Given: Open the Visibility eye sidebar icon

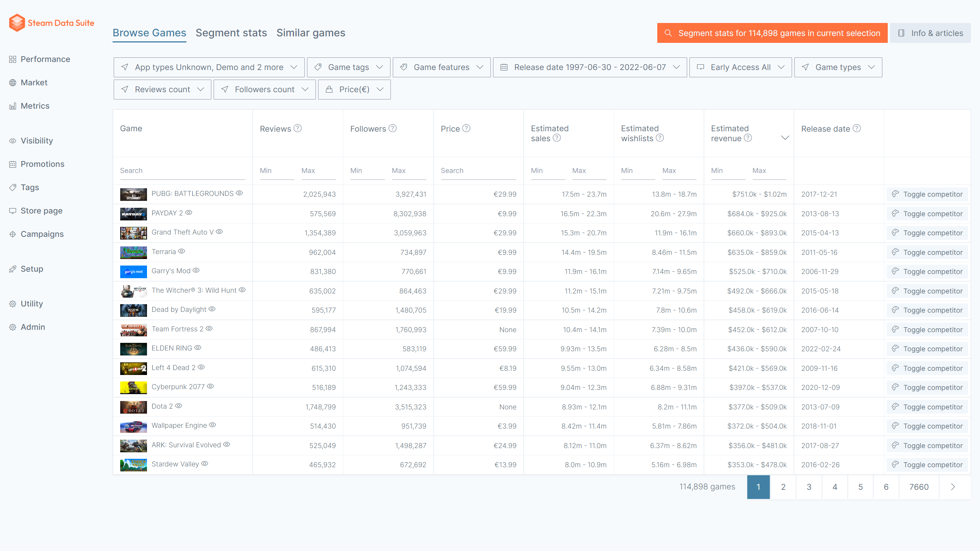Looking at the screenshot, I should (13, 141).
